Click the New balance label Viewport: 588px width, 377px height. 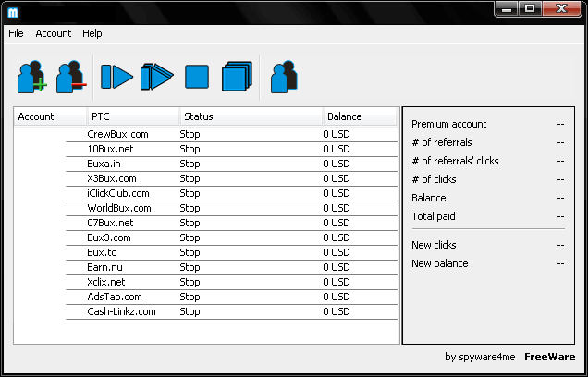pyautogui.click(x=440, y=263)
